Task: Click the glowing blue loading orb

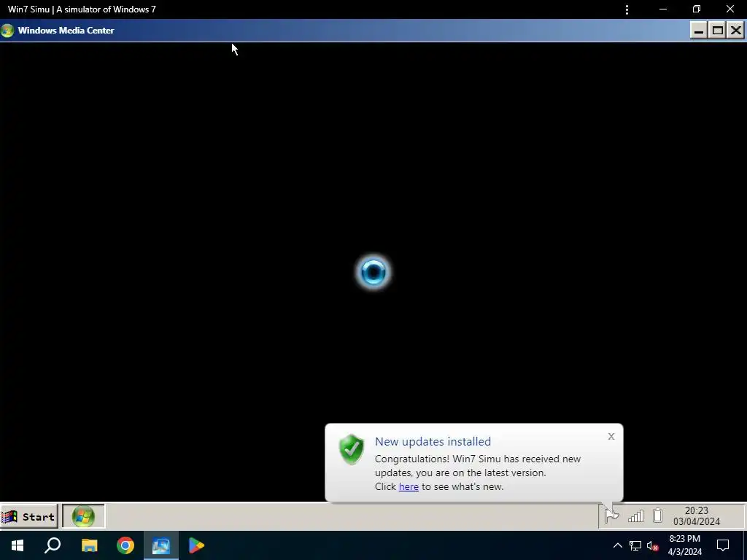Action: 373,273
